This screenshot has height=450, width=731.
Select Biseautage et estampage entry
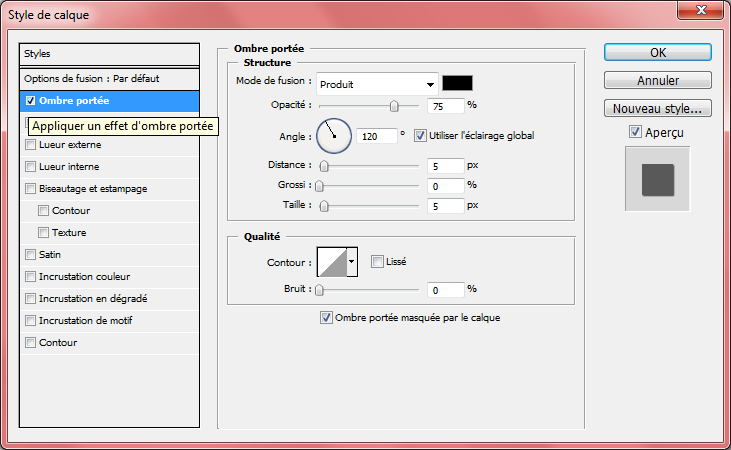94,188
